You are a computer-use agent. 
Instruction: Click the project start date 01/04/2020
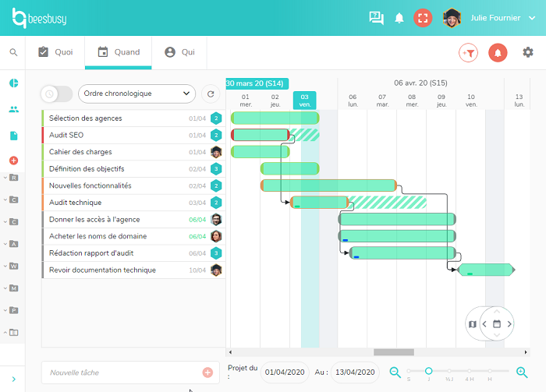tap(285, 373)
